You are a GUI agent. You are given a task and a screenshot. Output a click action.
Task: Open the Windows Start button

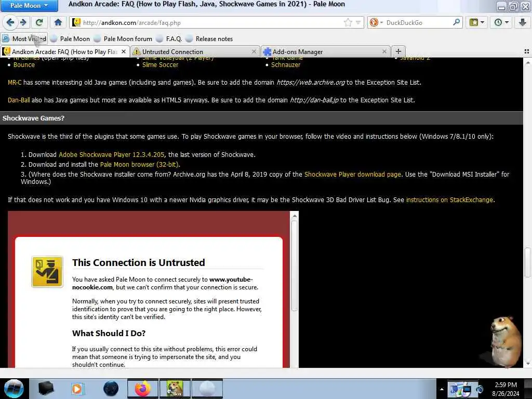[x=14, y=389]
